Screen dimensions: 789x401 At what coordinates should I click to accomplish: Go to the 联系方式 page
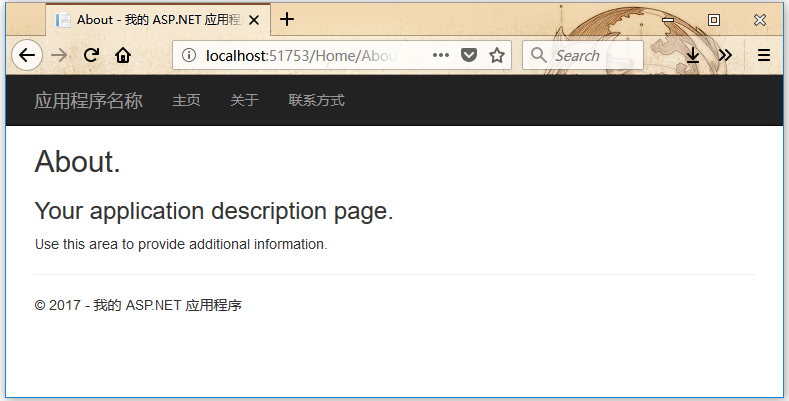pos(316,100)
